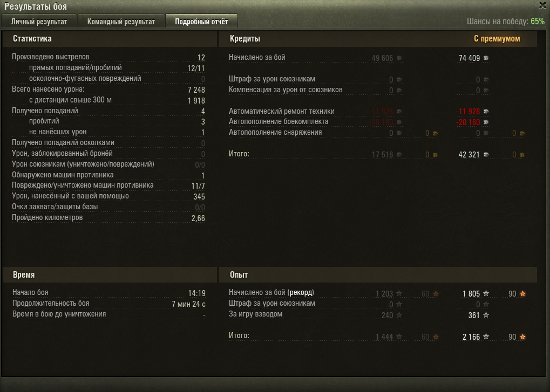Click the С премиумом column header
Image resolution: width=550 pixels, height=392 pixels.
(x=497, y=38)
